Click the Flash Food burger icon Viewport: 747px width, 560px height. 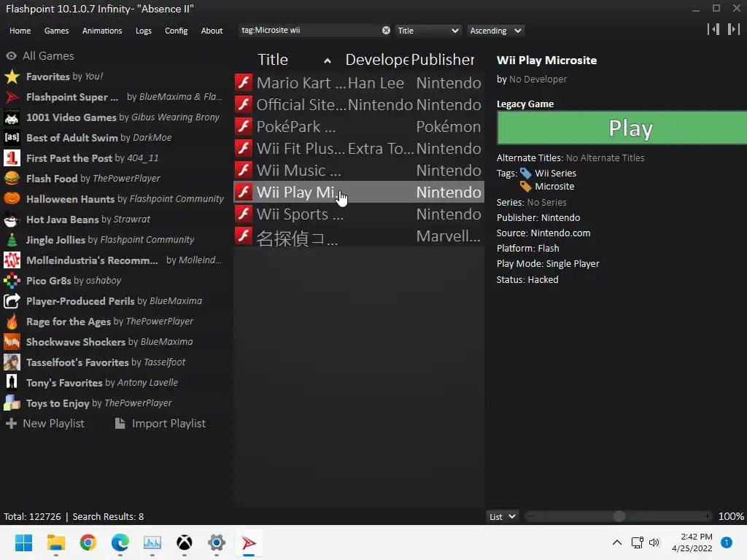point(12,179)
